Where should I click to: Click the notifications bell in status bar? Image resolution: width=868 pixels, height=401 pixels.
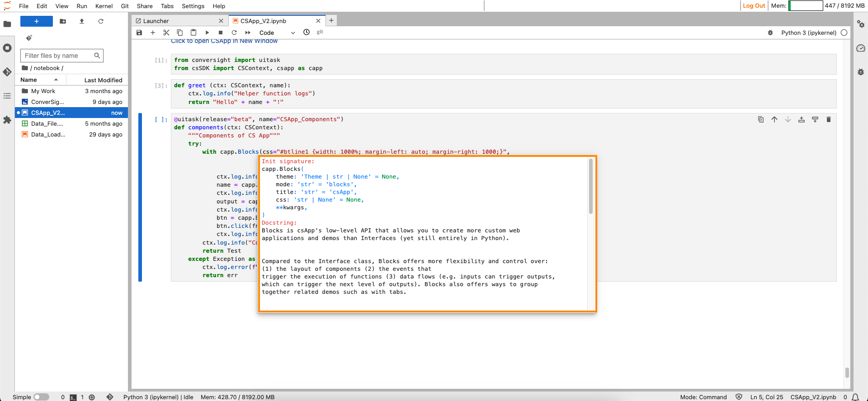[855, 397]
